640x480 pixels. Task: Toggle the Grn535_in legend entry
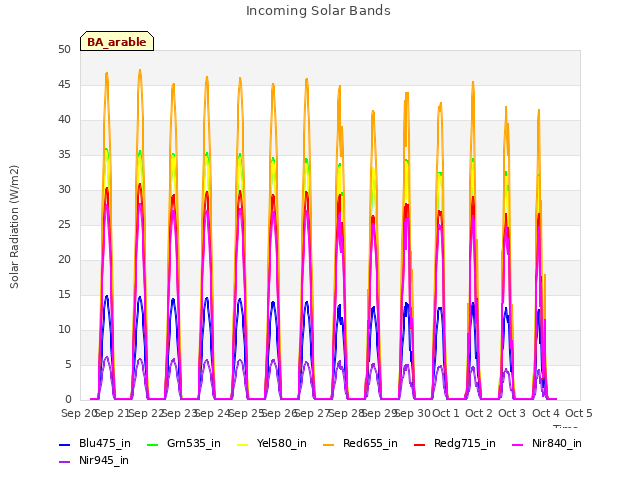184,443
